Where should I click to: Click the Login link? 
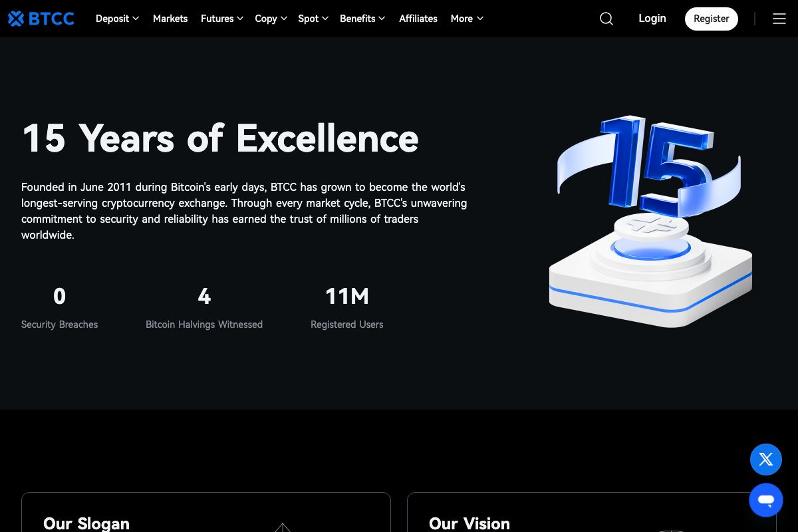[652, 19]
